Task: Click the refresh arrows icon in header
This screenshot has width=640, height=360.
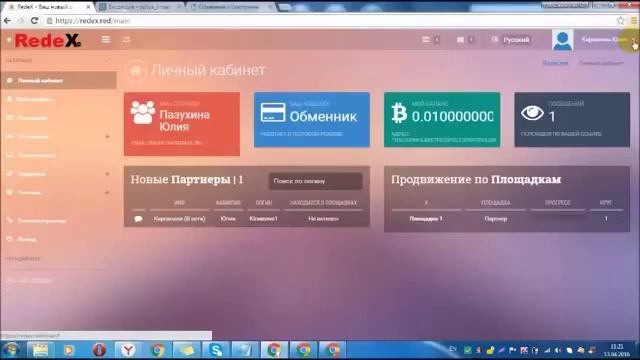Action: (127, 39)
